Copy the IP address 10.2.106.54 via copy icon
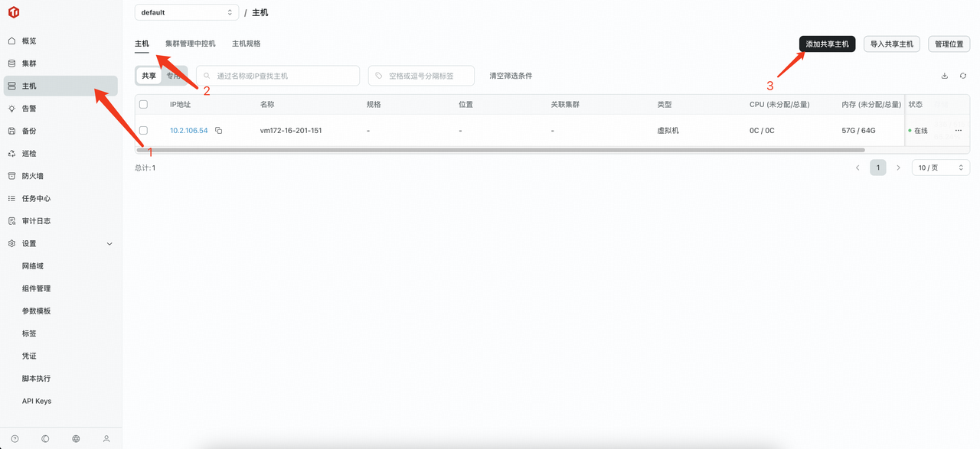The height and width of the screenshot is (449, 980). [x=218, y=130]
